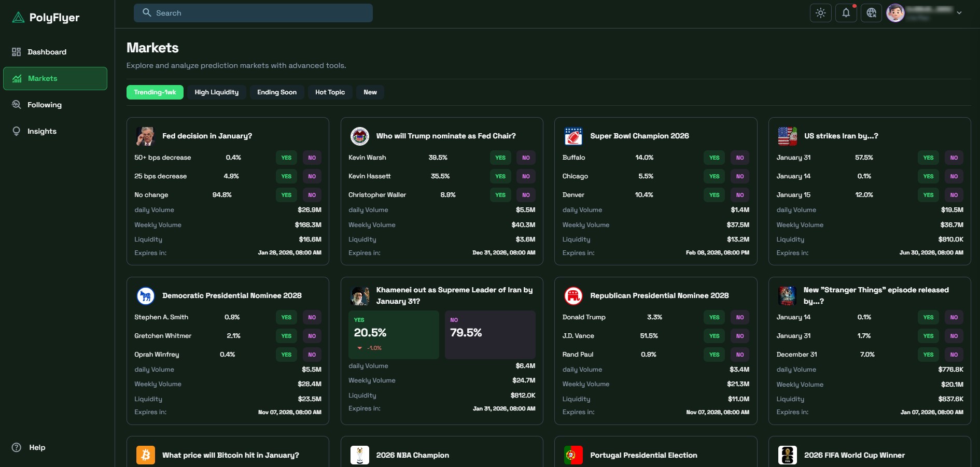Open notifications via the bell icon
This screenshot has height=467, width=980.
846,12
